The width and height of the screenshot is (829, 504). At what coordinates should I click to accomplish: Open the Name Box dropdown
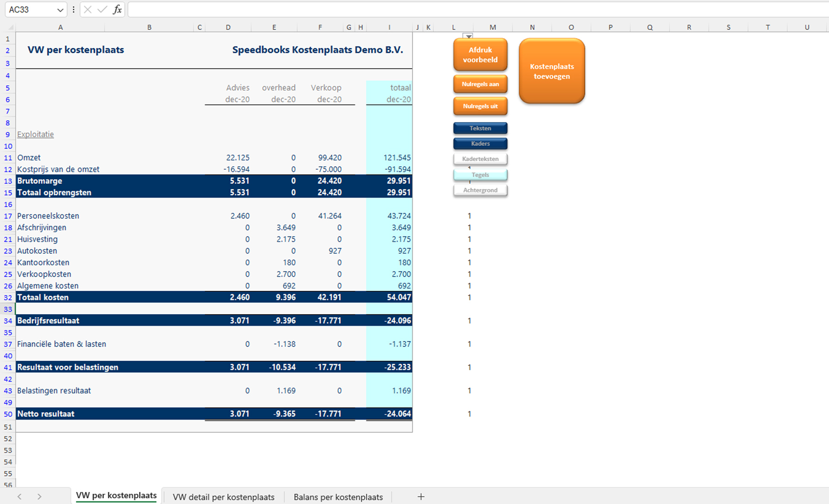point(61,9)
